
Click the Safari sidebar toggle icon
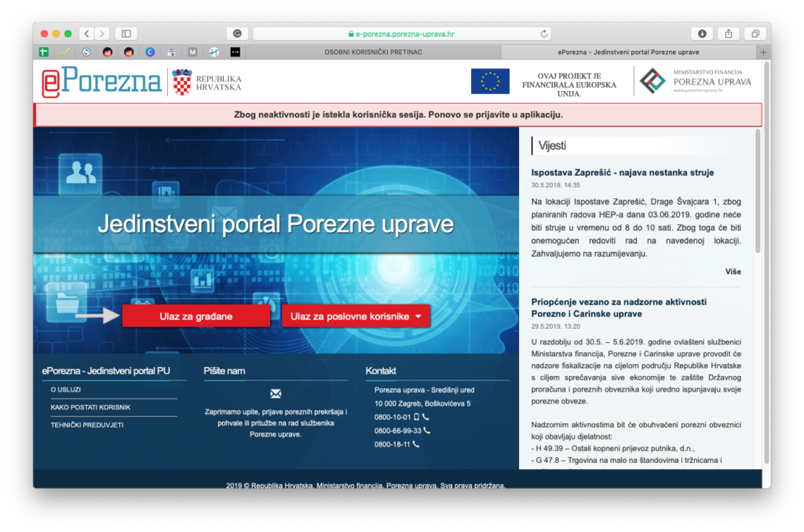(x=126, y=34)
